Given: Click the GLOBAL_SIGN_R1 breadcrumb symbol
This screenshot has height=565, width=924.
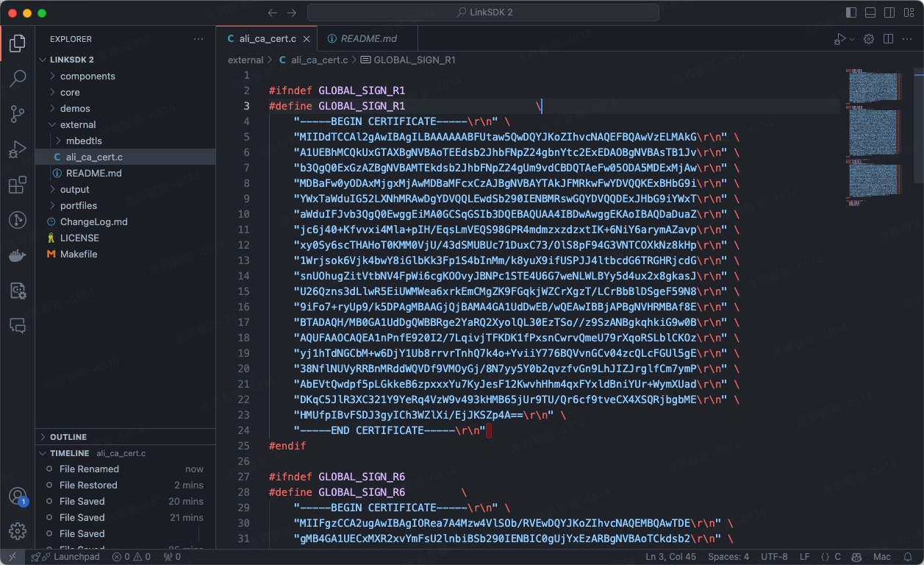Looking at the screenshot, I should tap(408, 60).
